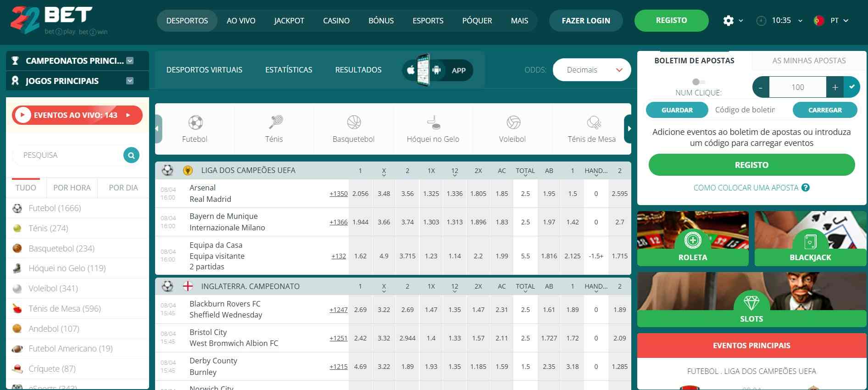868x390 pixels.
Task: Open Desportos Virtuais link
Action: tap(204, 70)
